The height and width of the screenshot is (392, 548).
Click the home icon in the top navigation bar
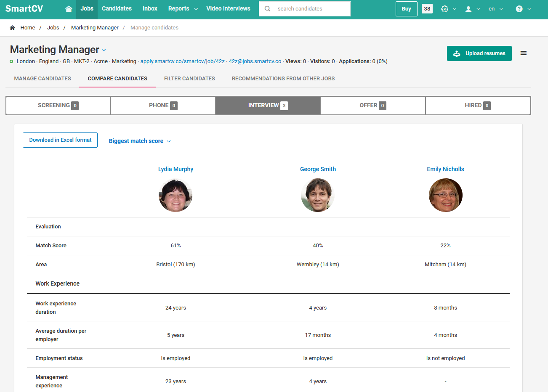click(x=69, y=9)
